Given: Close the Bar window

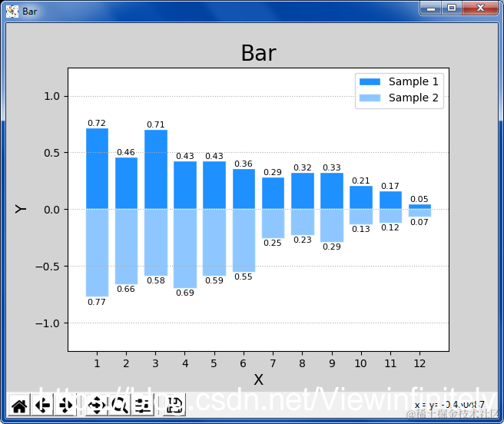Looking at the screenshot, I should coord(480,8).
